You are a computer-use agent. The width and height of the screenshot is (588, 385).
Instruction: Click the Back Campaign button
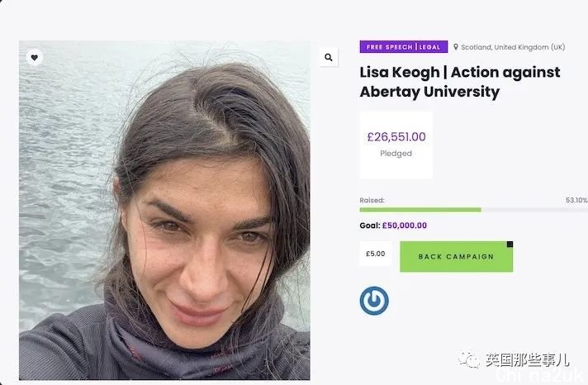coord(457,257)
